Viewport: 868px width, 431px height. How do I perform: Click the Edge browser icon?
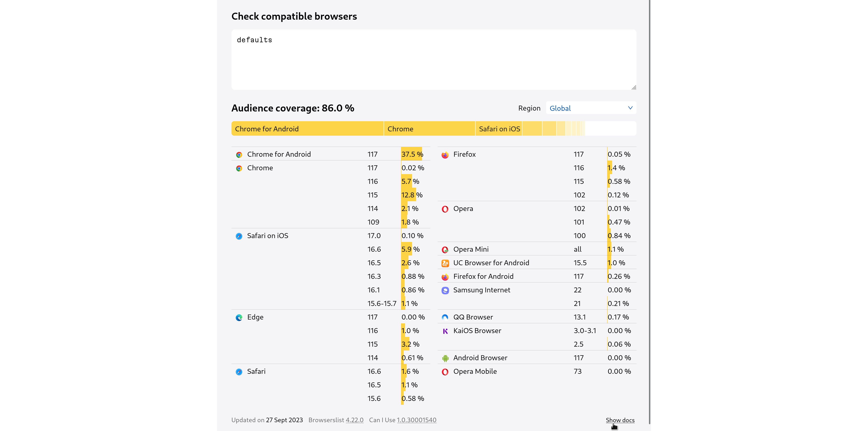pos(239,317)
